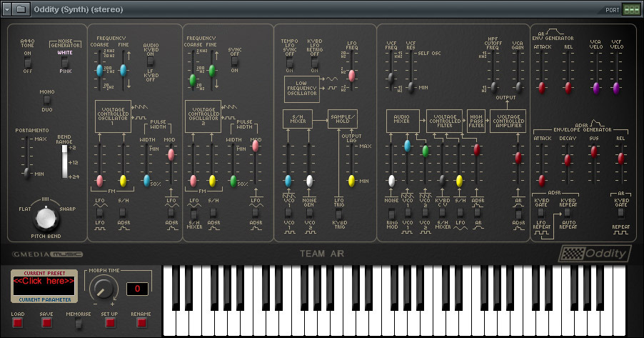The width and height of the screenshot is (644, 338).
Task: Click the VCO2 green Pulse Width slider
Action: point(233,181)
